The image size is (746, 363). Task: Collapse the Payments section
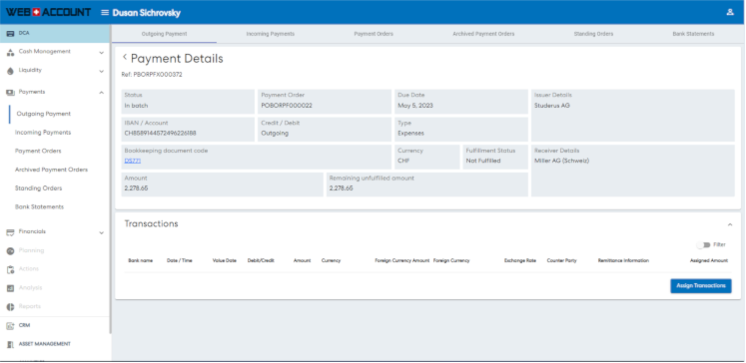101,92
